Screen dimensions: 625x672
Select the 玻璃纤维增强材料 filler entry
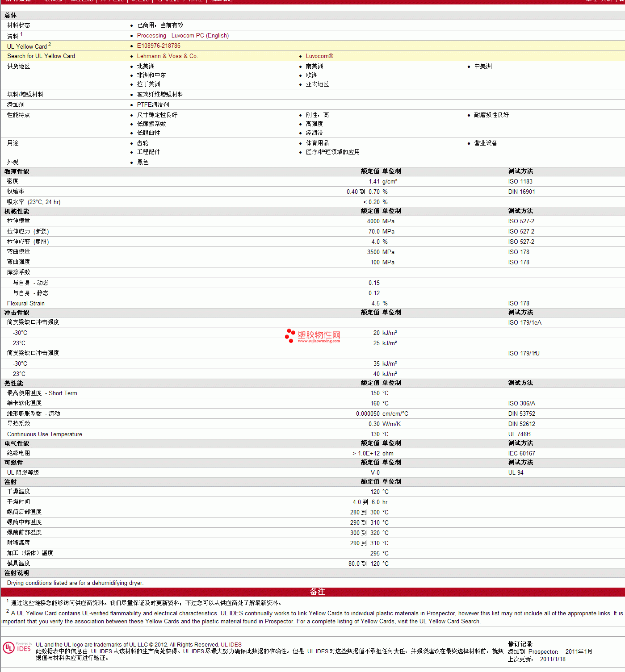tap(160, 95)
